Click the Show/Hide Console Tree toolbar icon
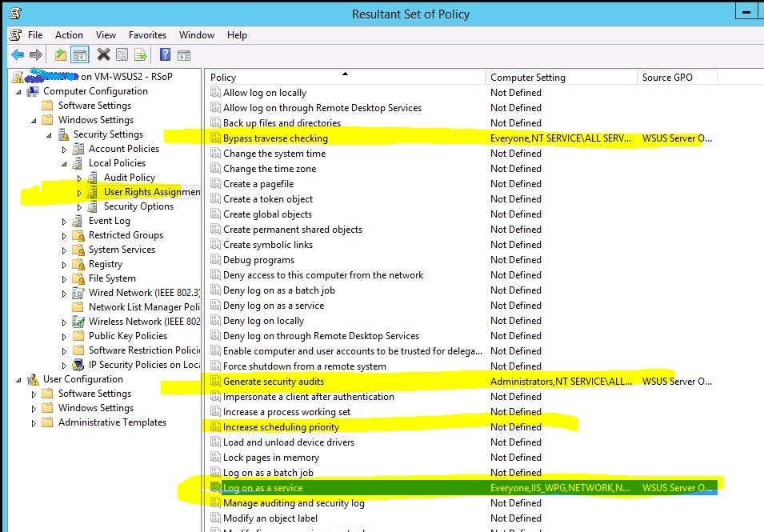The image size is (764, 532). (79, 54)
